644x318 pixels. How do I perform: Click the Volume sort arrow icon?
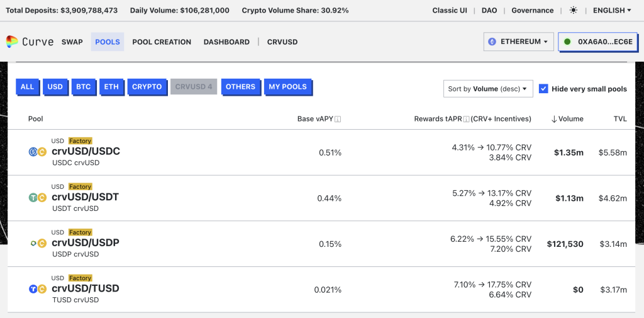click(554, 119)
